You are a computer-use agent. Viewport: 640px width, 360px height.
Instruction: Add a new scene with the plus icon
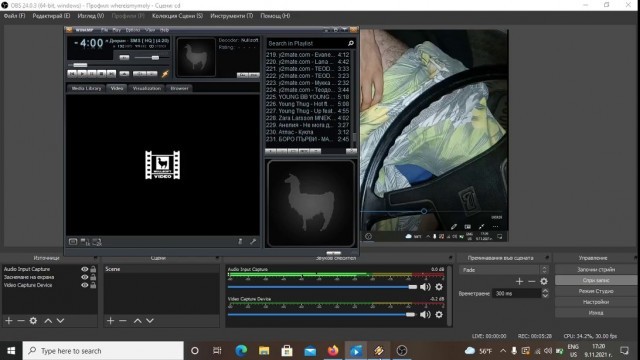pyautogui.click(x=110, y=321)
